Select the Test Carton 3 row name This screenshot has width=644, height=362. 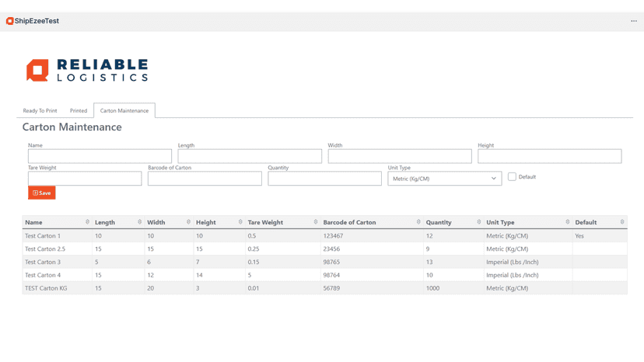tap(43, 263)
